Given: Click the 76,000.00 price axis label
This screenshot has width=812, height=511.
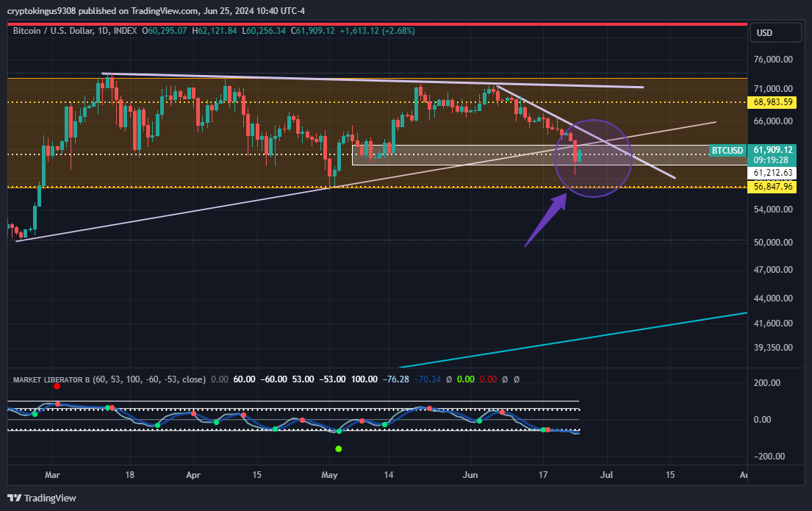Looking at the screenshot, I should click(x=773, y=59).
